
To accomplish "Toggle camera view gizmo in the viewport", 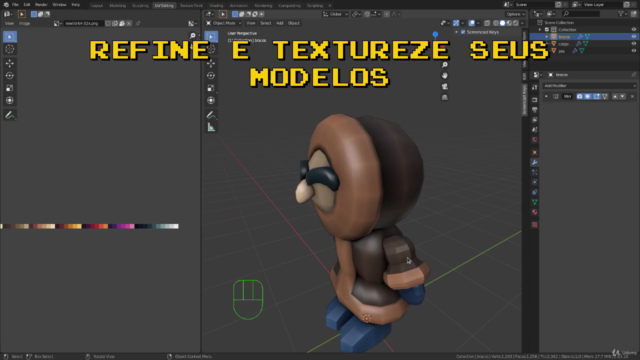I will point(445,87).
